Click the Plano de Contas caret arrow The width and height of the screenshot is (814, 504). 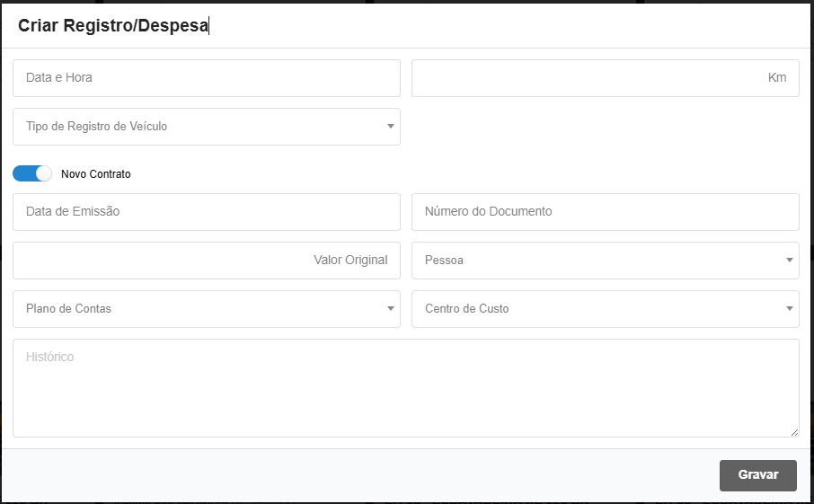coord(391,309)
